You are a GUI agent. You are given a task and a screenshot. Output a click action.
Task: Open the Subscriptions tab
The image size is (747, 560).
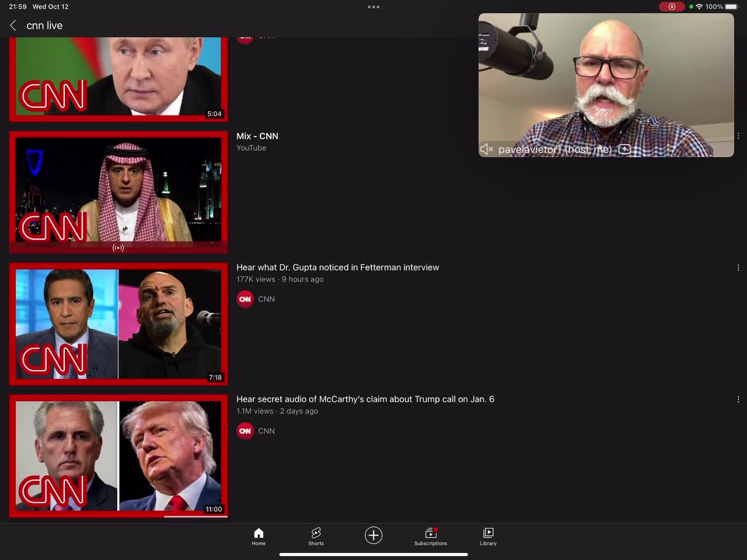(431, 537)
